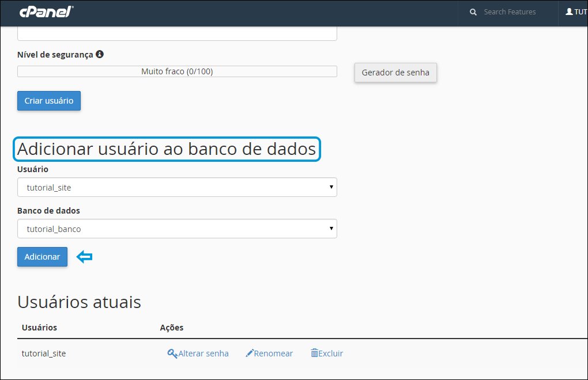Click the Usuários atuais heading
Screen dimensions: 588x380
tap(79, 302)
